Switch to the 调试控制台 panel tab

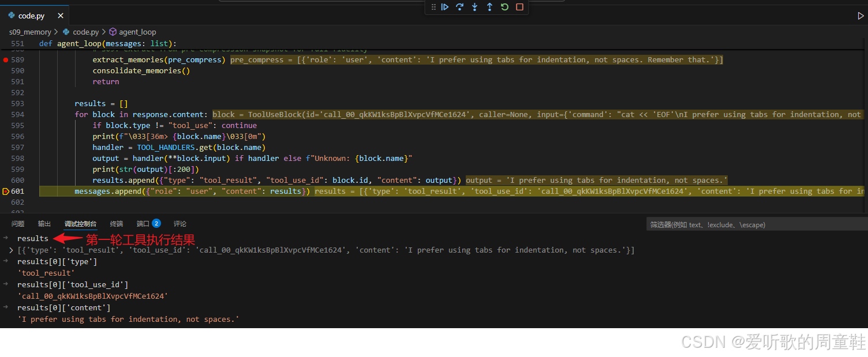coord(80,224)
